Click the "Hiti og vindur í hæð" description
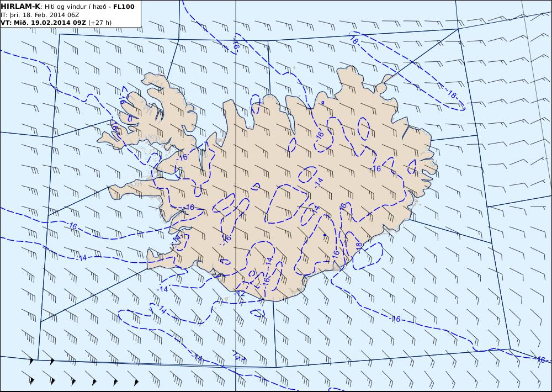This screenshot has height=392, width=552. tap(76, 7)
